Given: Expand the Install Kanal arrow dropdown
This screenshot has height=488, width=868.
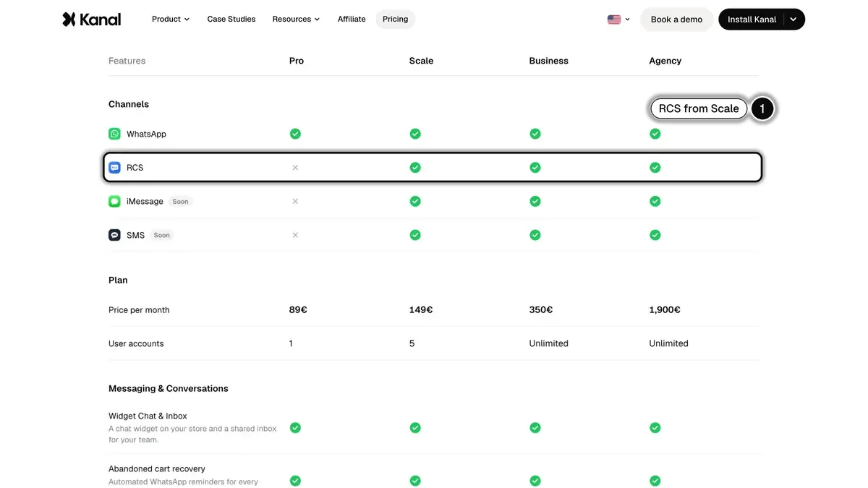Looking at the screenshot, I should [x=793, y=20].
